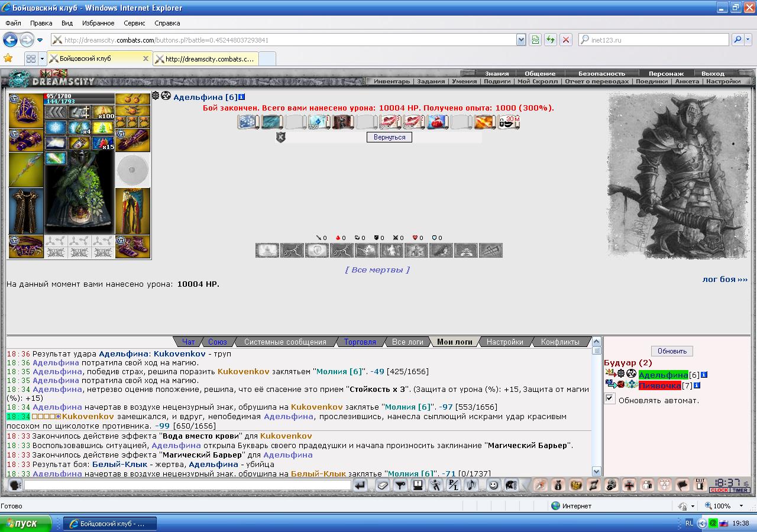757x532 pixels.
Task: Click the red cross healer icon
Action: (629, 485)
